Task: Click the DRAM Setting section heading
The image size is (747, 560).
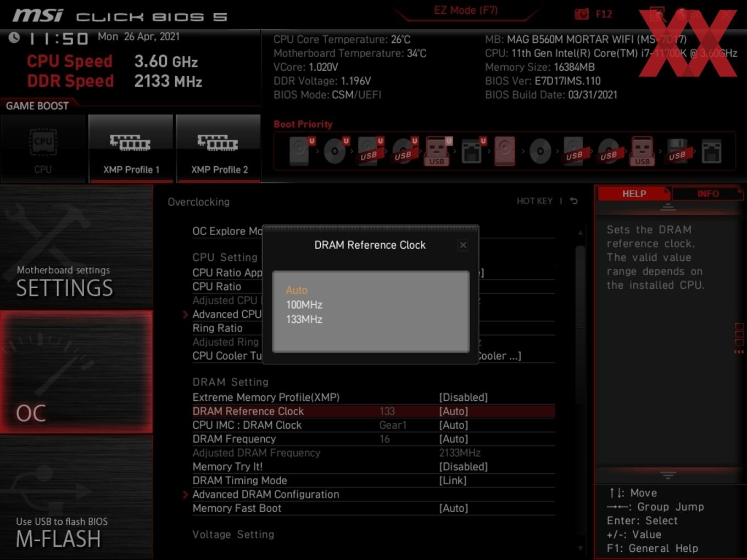Action: coord(230,382)
